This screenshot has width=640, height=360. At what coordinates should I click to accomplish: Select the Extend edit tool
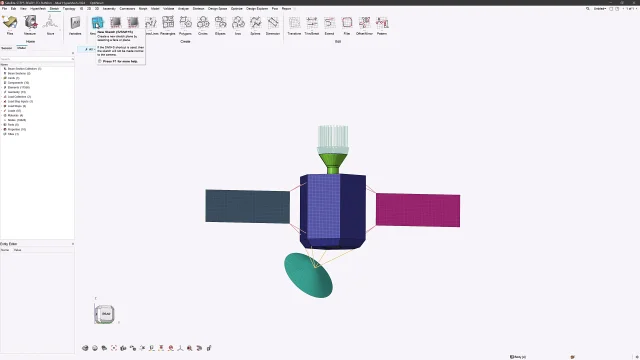(x=329, y=25)
